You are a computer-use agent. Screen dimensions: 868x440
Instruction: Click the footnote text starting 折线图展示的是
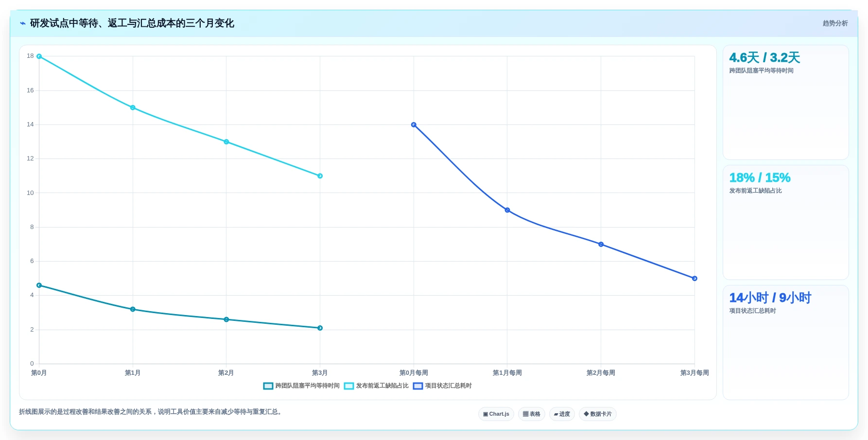pyautogui.click(x=151, y=412)
